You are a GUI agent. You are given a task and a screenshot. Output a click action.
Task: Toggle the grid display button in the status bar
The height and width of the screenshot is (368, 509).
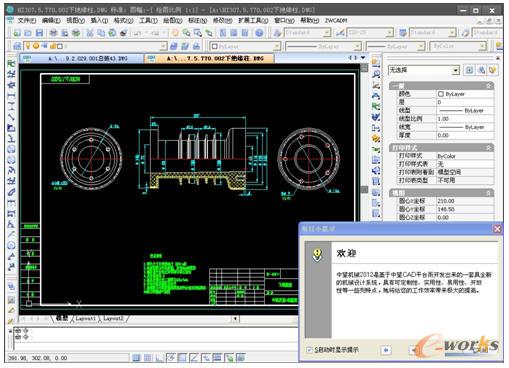[148, 358]
